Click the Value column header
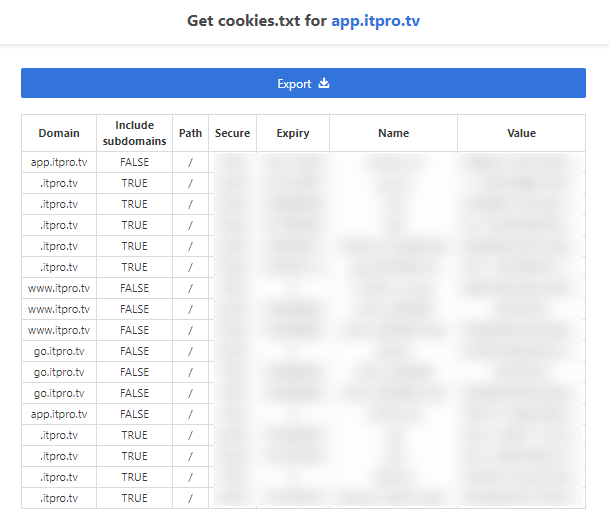Viewport: 609px width, 531px height. [x=521, y=133]
